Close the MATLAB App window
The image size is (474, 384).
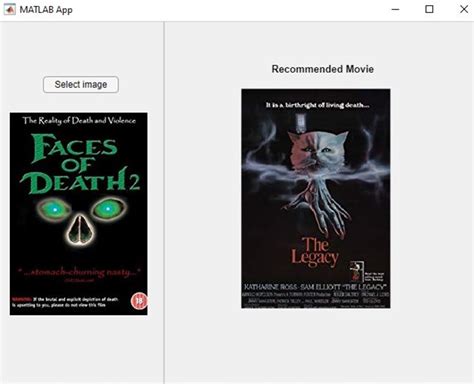pyautogui.click(x=464, y=9)
